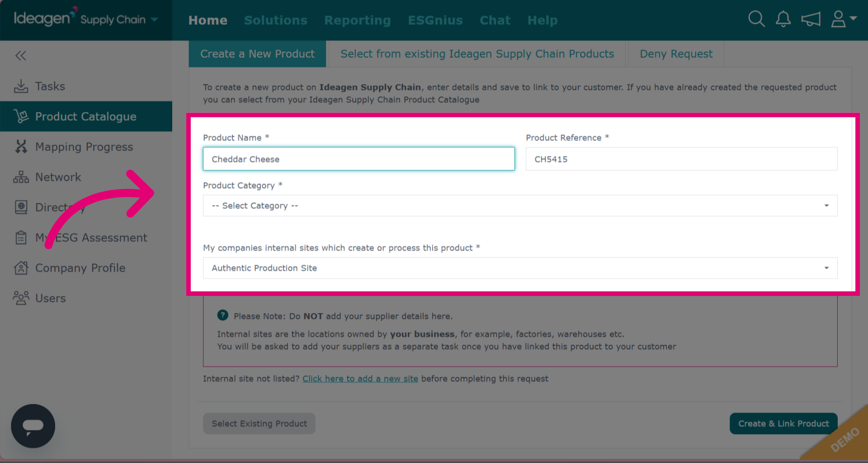Open My ESG Assessment in the sidebar

point(86,238)
